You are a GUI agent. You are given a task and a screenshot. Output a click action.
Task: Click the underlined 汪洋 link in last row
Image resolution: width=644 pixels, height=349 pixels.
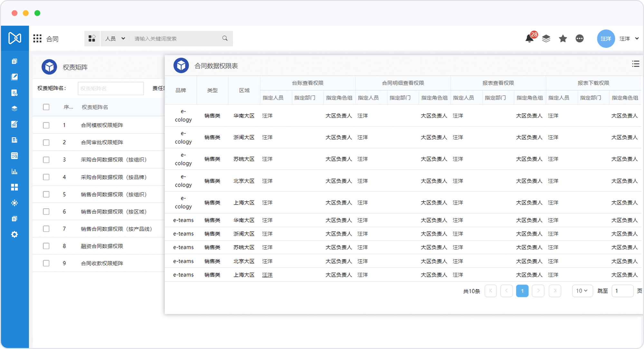pyautogui.click(x=267, y=275)
